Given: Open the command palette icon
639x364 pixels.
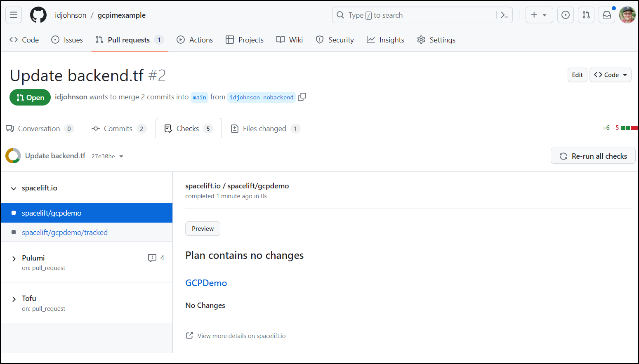Looking at the screenshot, I should click(504, 15).
